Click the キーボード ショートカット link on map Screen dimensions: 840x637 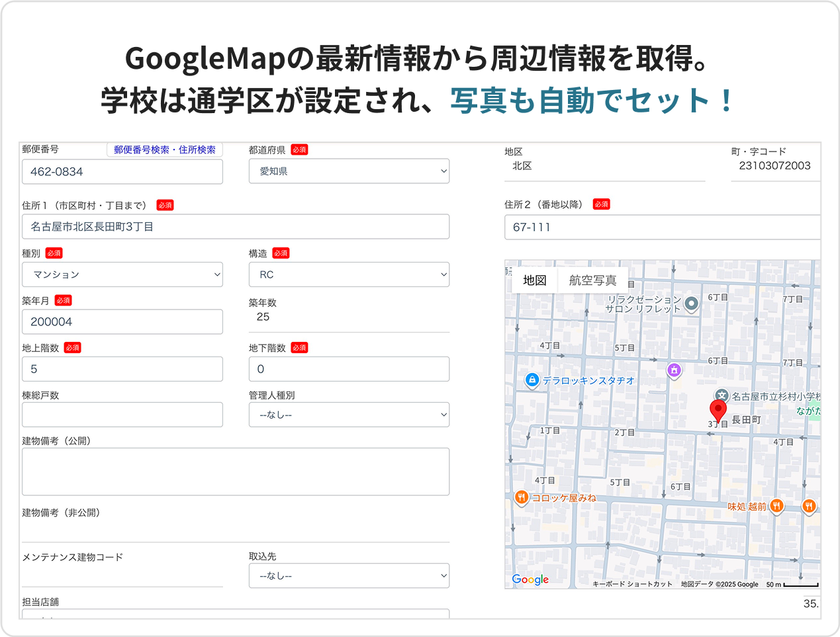(x=632, y=584)
